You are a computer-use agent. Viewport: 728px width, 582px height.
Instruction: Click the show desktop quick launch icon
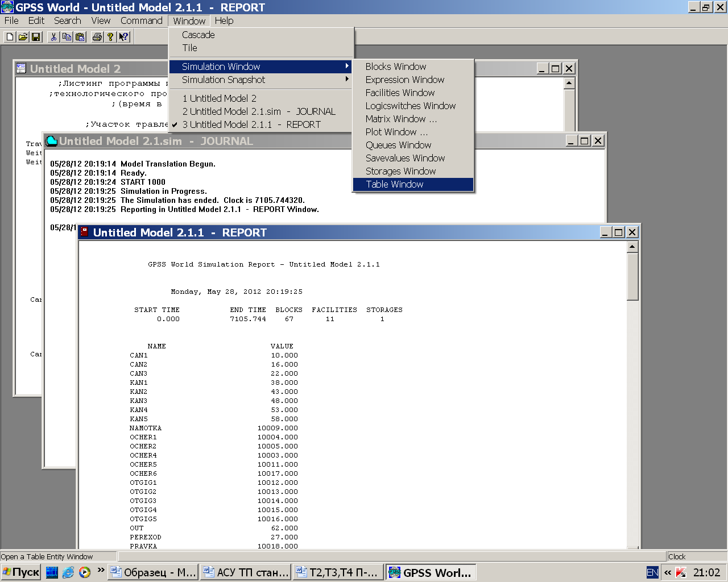click(52, 572)
